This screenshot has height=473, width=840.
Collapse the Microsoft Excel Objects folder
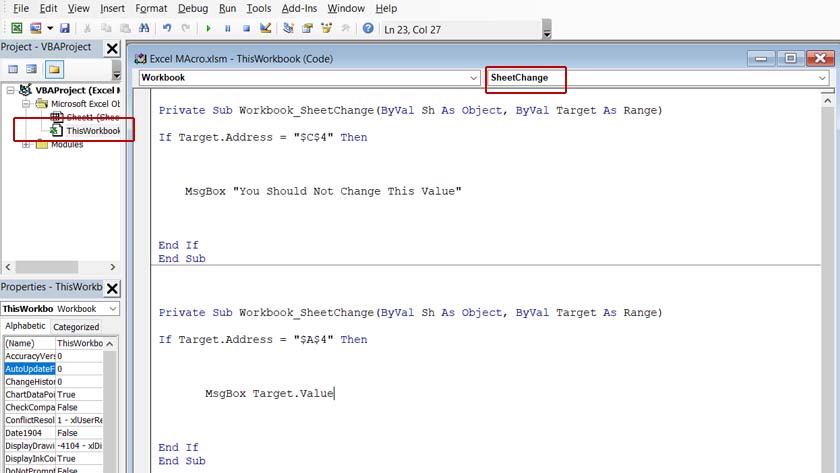tap(25, 104)
